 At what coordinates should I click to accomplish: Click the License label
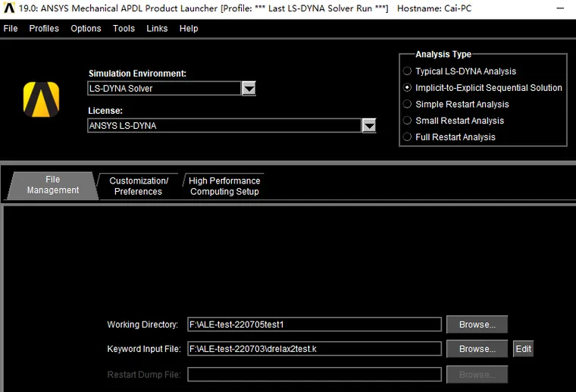105,111
